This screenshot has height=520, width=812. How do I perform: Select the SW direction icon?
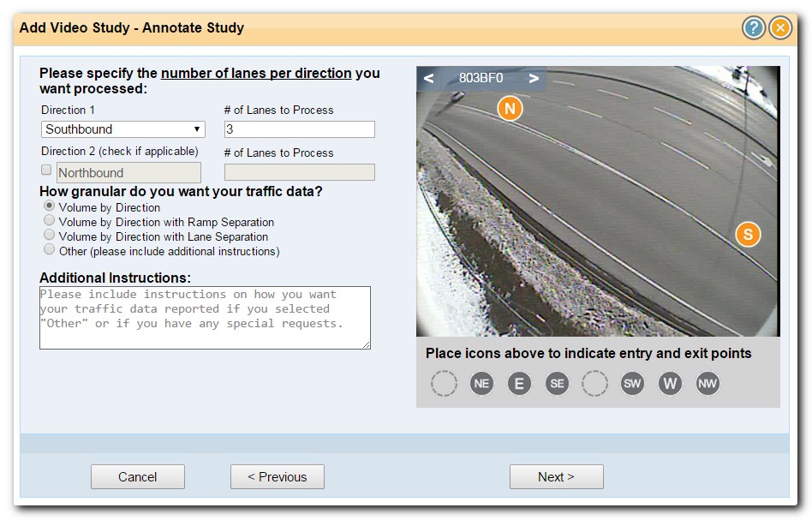click(632, 383)
